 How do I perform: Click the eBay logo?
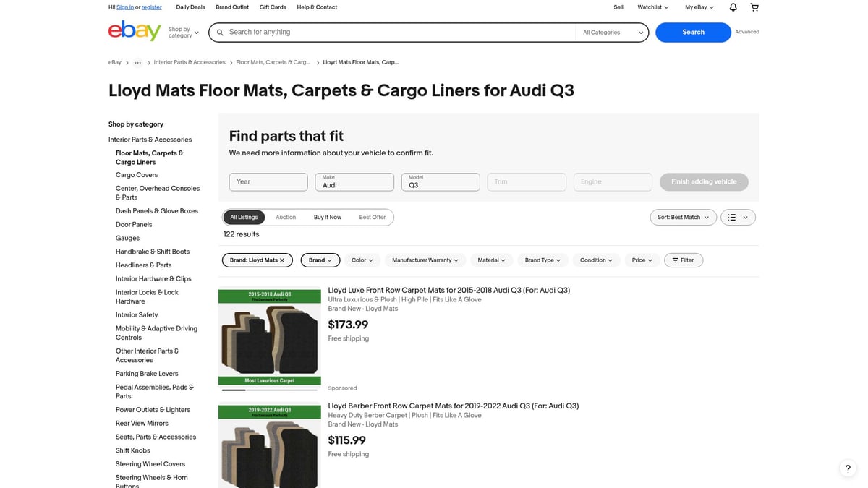[x=135, y=31]
